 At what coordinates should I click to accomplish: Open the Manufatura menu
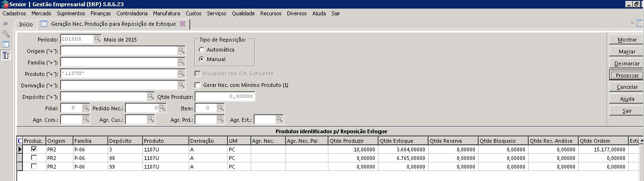(x=167, y=13)
